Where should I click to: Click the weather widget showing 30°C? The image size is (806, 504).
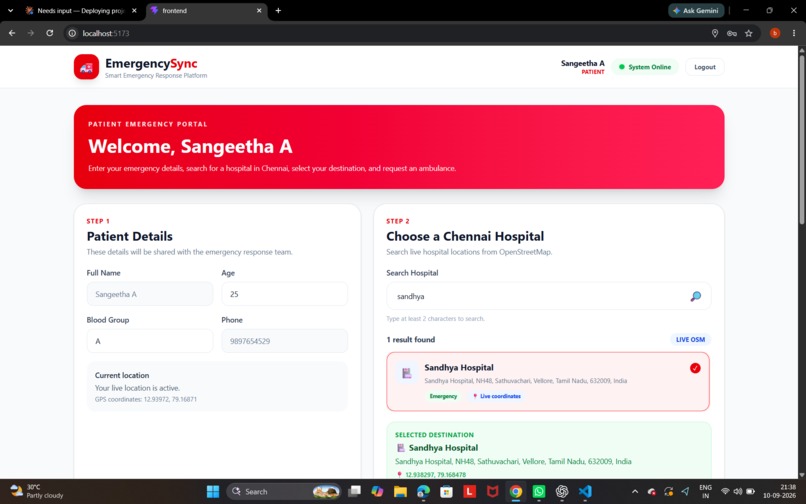tap(36, 491)
